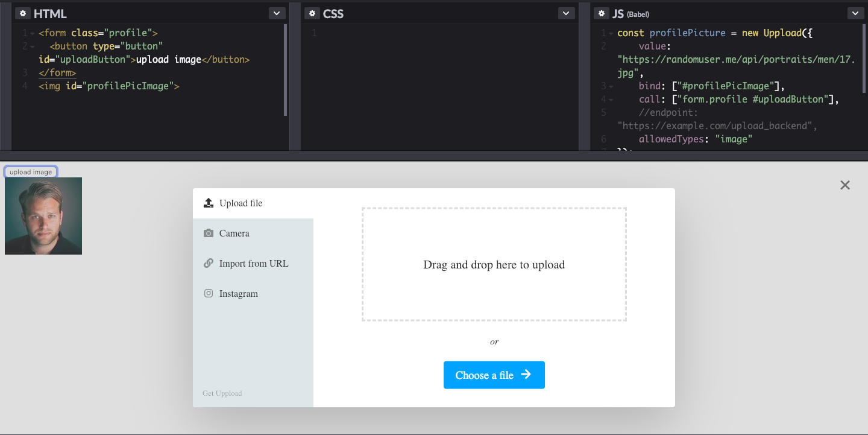Follow the Get Uppload link
The height and width of the screenshot is (435, 868).
(x=222, y=393)
